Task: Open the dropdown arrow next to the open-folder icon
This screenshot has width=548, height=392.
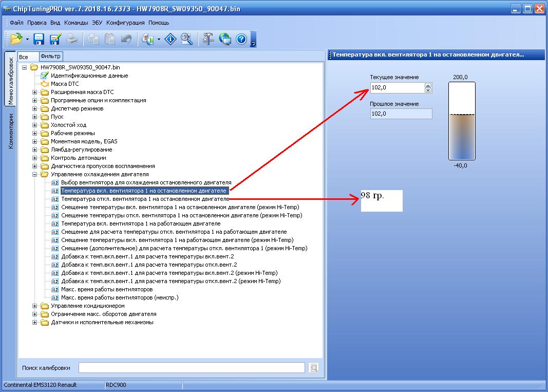Action: click(x=27, y=39)
